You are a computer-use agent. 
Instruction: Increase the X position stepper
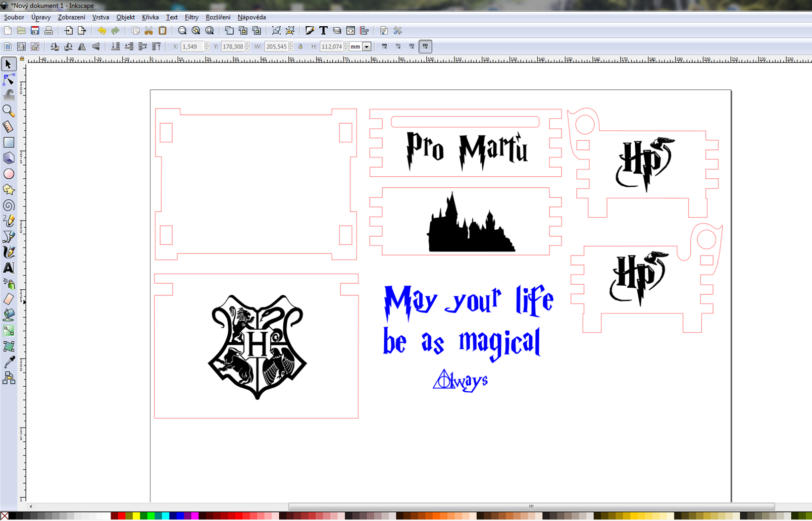point(207,44)
